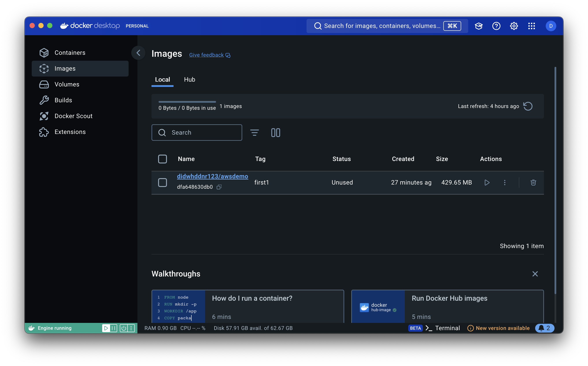
Task: Click the Give feedback link
Action: [206, 55]
